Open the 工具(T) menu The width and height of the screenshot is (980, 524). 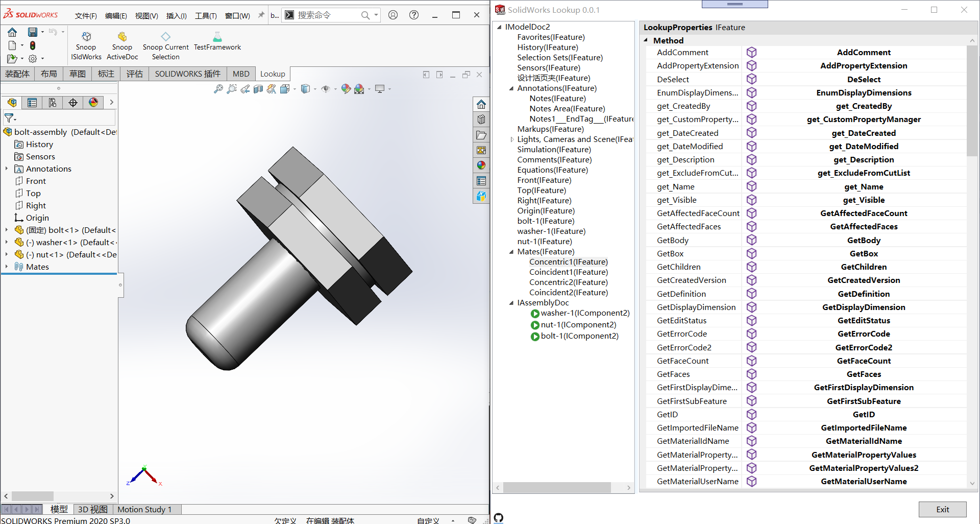206,16
